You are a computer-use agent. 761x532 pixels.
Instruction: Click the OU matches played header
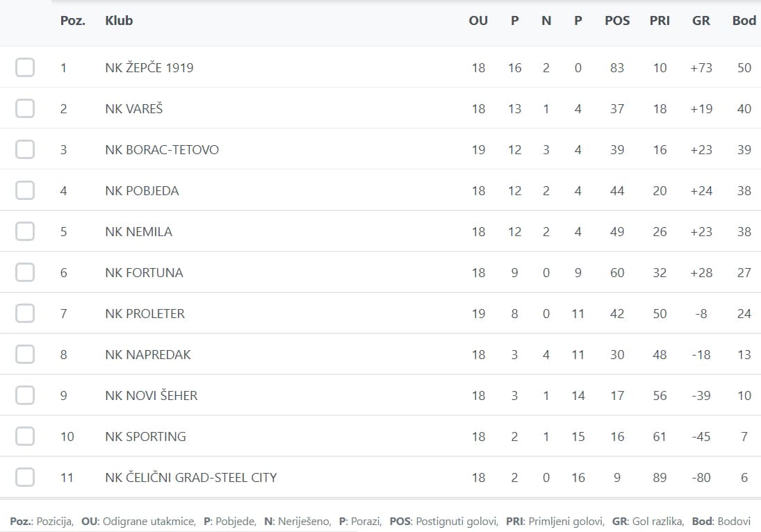(x=478, y=20)
